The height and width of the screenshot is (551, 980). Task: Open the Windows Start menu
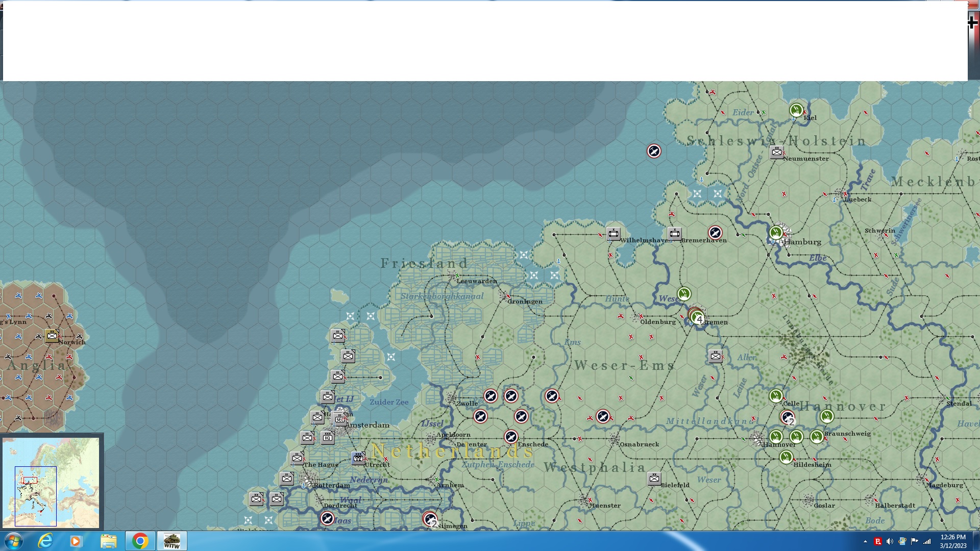[x=14, y=541]
